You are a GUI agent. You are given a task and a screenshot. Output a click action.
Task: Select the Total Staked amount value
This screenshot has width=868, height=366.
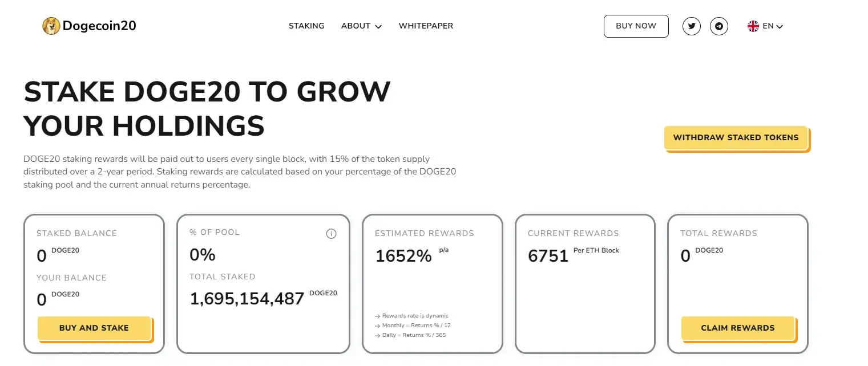pyautogui.click(x=247, y=298)
